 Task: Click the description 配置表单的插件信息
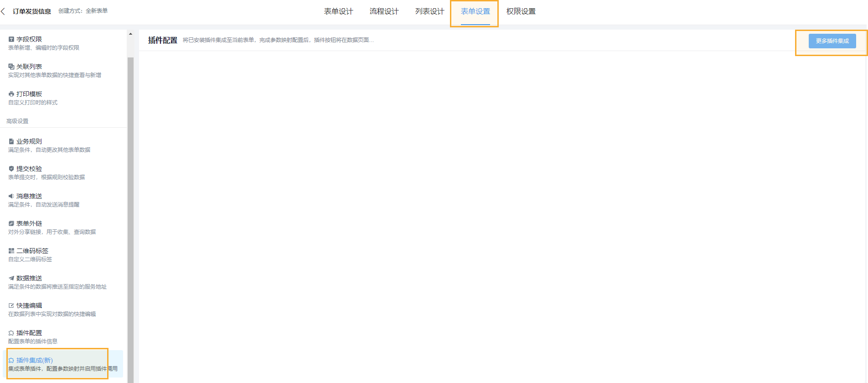coord(33,342)
